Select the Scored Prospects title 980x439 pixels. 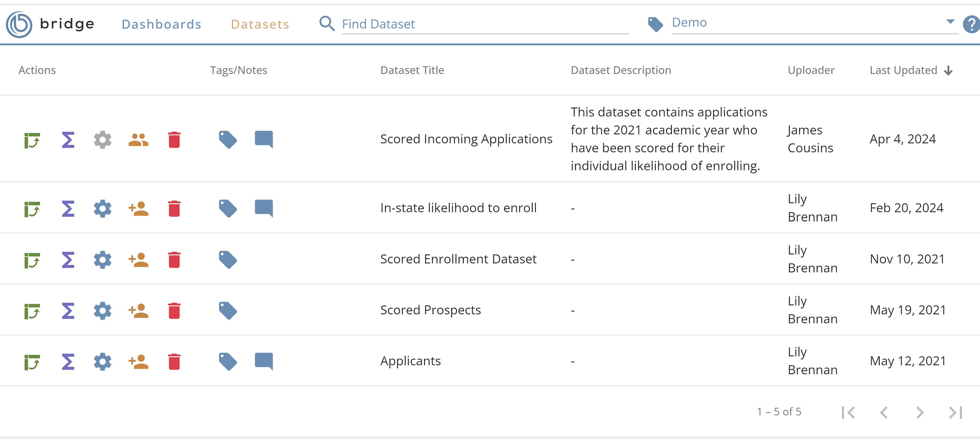[x=431, y=310]
